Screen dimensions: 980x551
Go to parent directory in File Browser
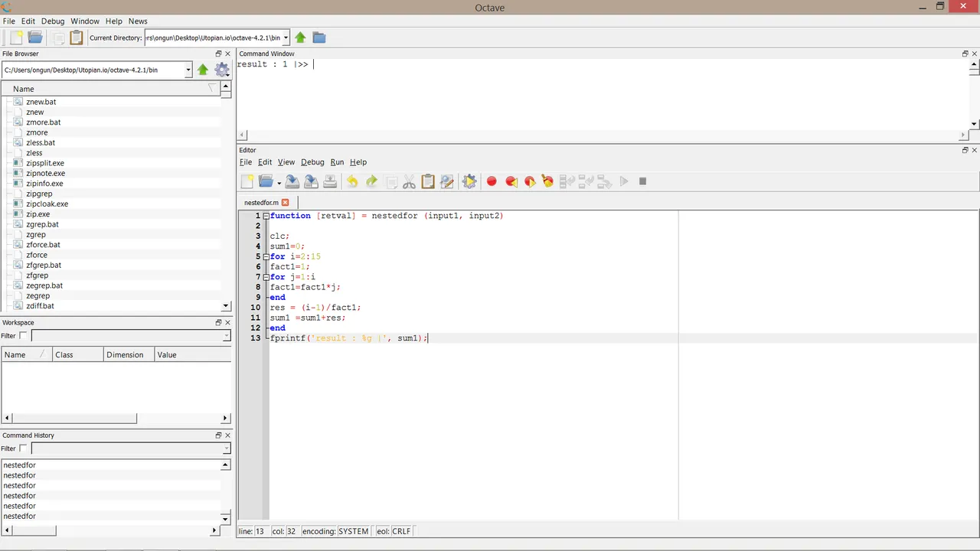[203, 70]
